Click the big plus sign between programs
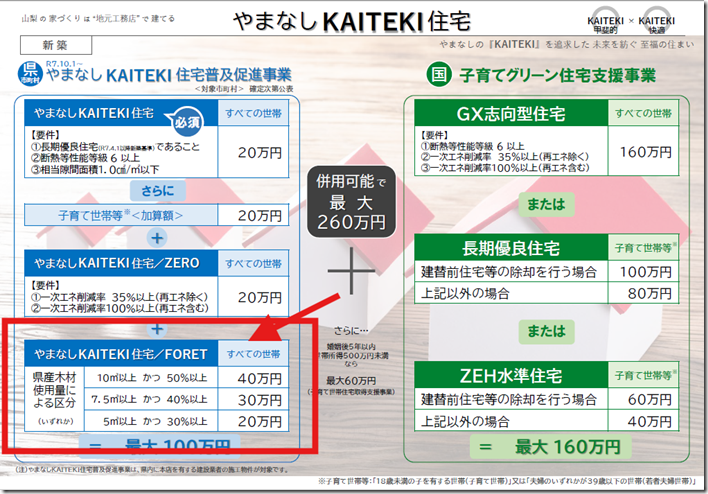 tap(356, 271)
